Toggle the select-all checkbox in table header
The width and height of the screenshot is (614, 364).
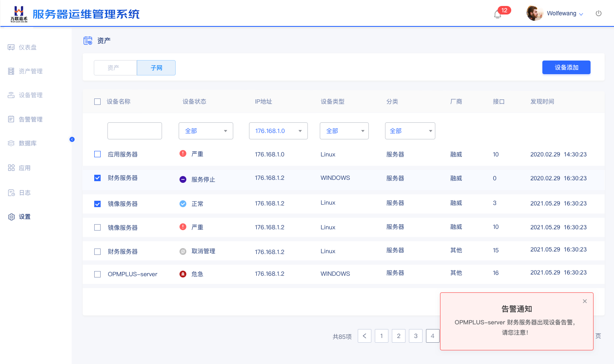click(x=98, y=101)
